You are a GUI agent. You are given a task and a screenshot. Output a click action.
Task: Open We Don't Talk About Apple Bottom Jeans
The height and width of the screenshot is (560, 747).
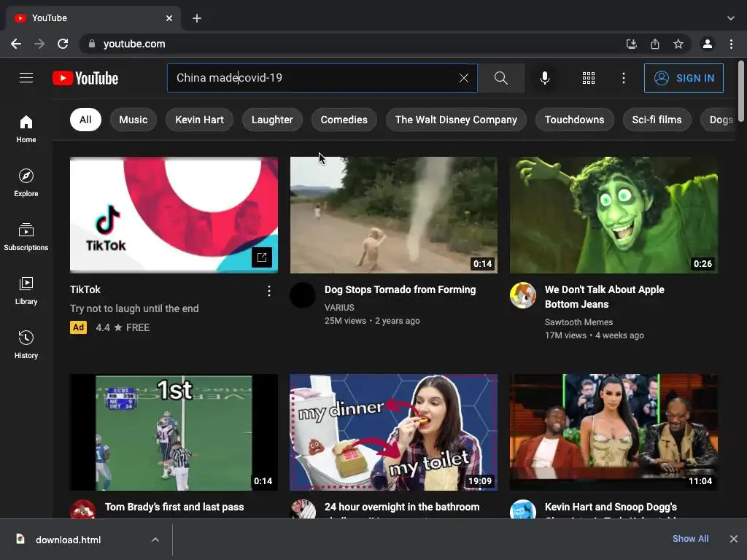pyautogui.click(x=604, y=297)
